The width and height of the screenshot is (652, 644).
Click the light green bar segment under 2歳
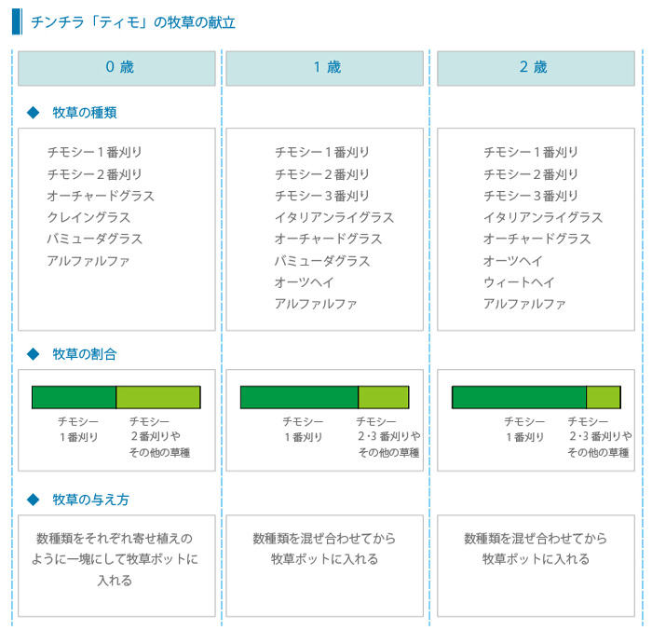point(603,397)
